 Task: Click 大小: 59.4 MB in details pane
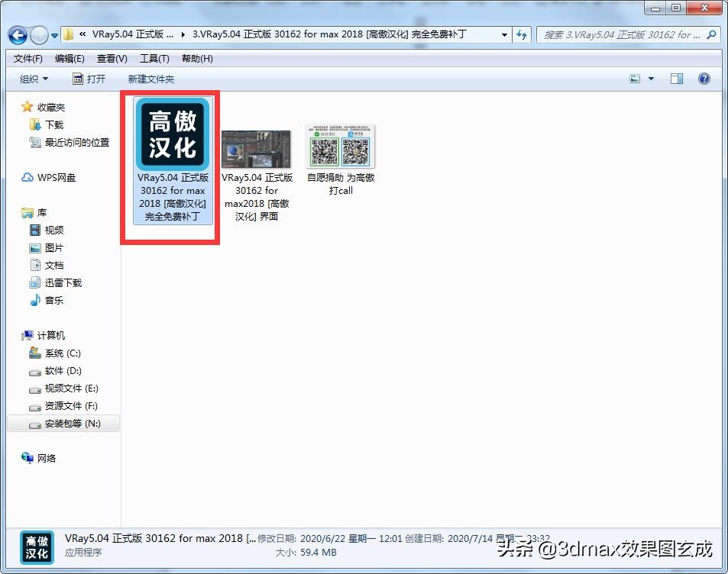click(x=306, y=552)
